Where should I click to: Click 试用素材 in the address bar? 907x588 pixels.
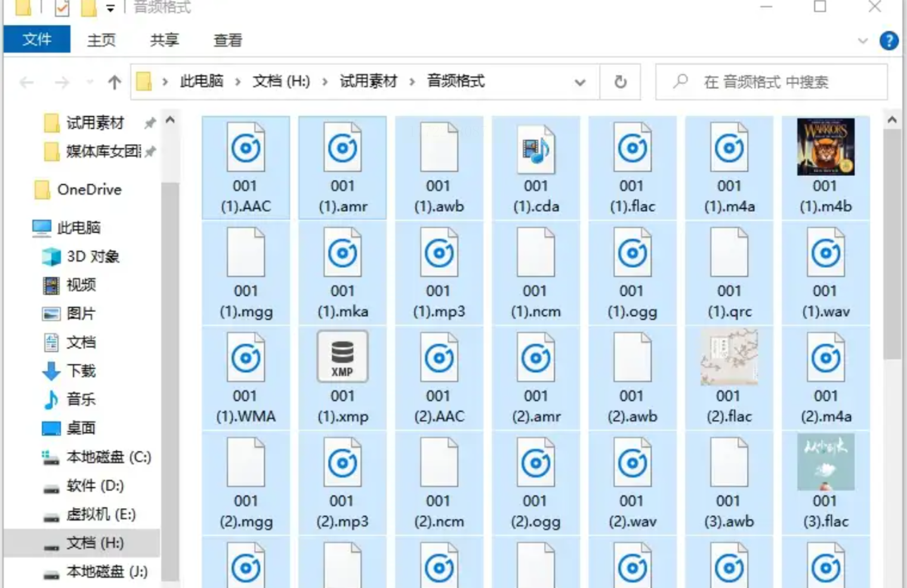(368, 81)
